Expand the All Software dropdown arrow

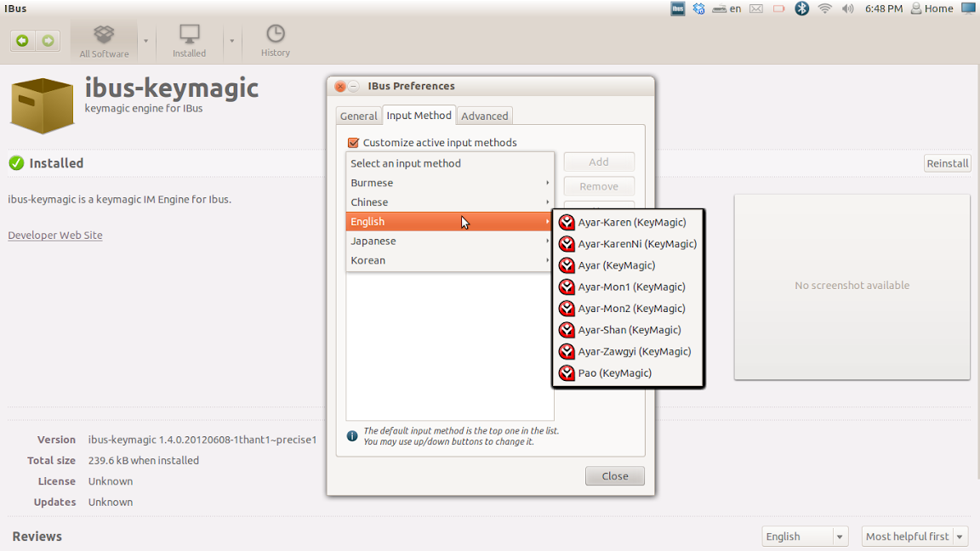click(145, 41)
